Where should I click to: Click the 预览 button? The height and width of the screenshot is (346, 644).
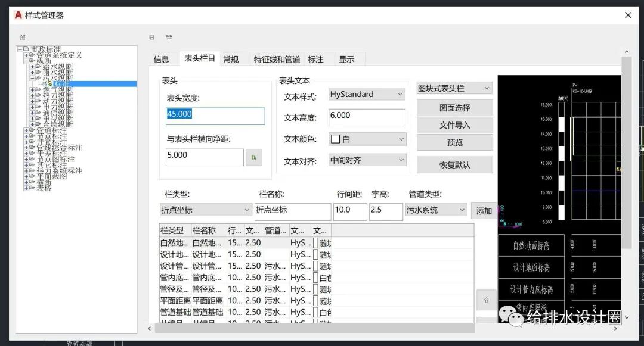click(x=457, y=142)
